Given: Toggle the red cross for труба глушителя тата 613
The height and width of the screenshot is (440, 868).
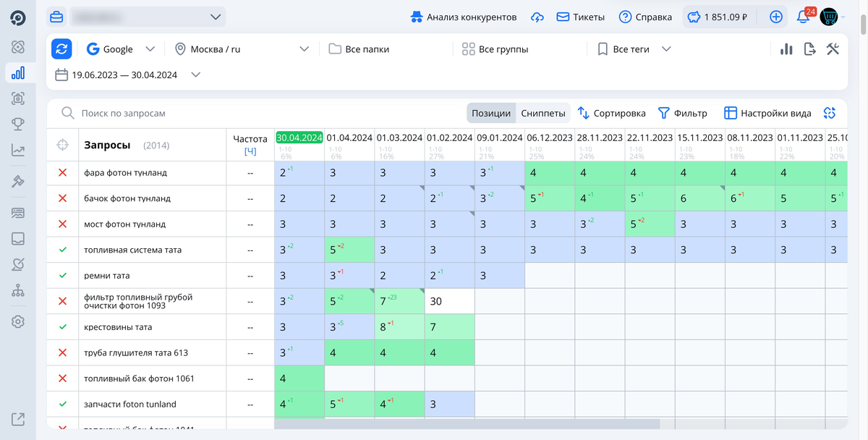Looking at the screenshot, I should coord(62,352).
